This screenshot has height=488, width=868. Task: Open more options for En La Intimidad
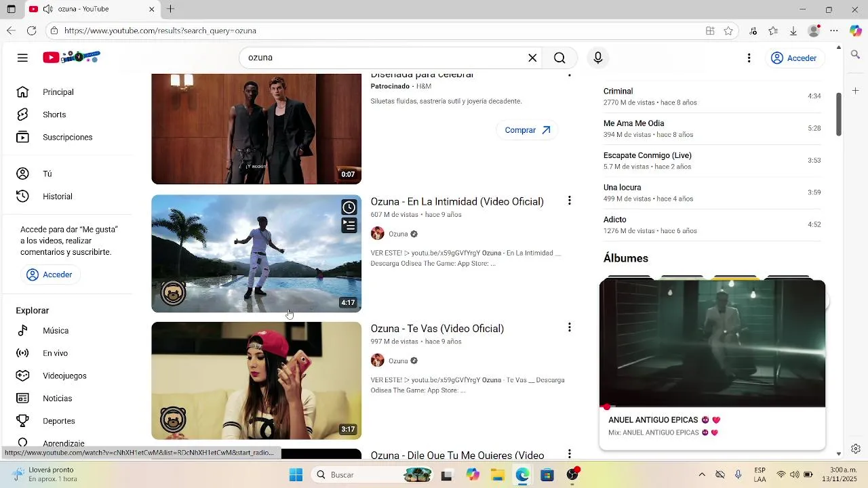tap(569, 201)
